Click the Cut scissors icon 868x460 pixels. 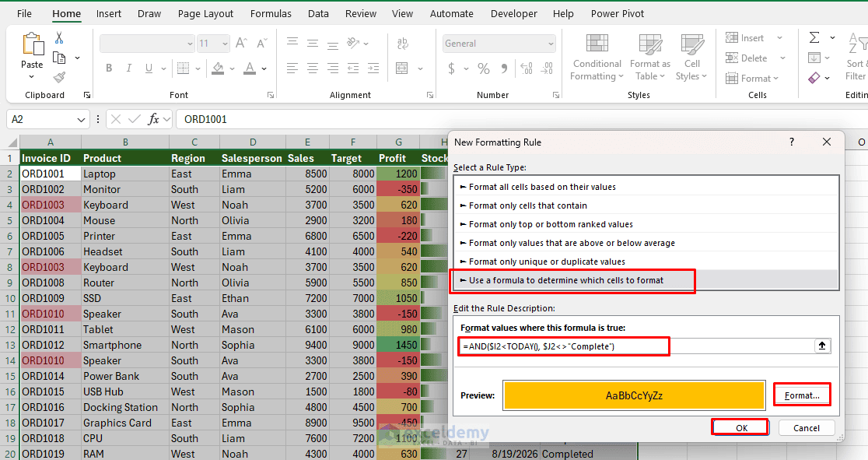pyautogui.click(x=59, y=38)
